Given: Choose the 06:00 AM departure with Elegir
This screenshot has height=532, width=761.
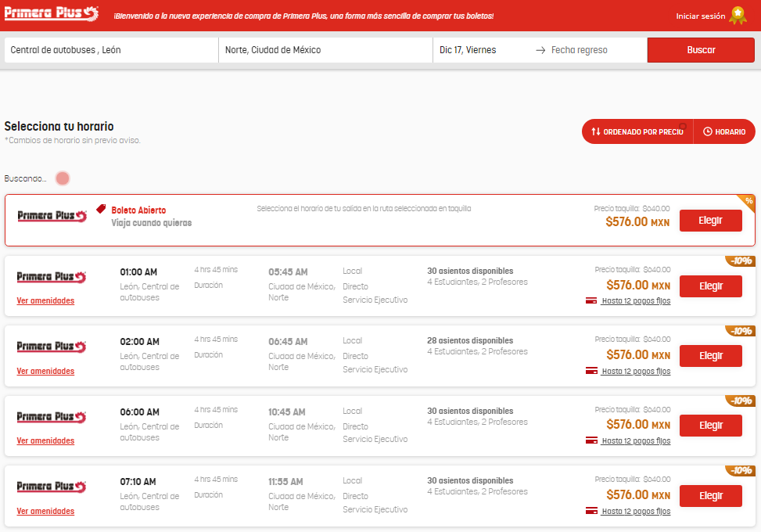Looking at the screenshot, I should coord(710,426).
